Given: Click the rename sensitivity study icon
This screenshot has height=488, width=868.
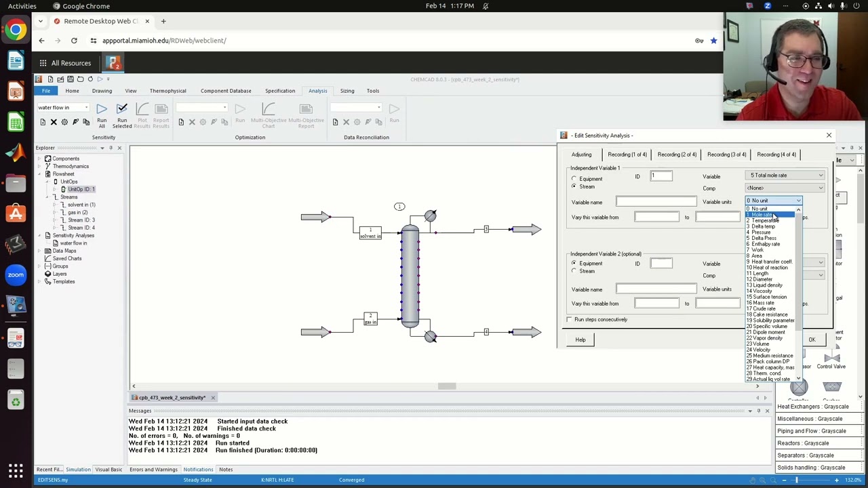Looking at the screenshot, I should pos(75,122).
